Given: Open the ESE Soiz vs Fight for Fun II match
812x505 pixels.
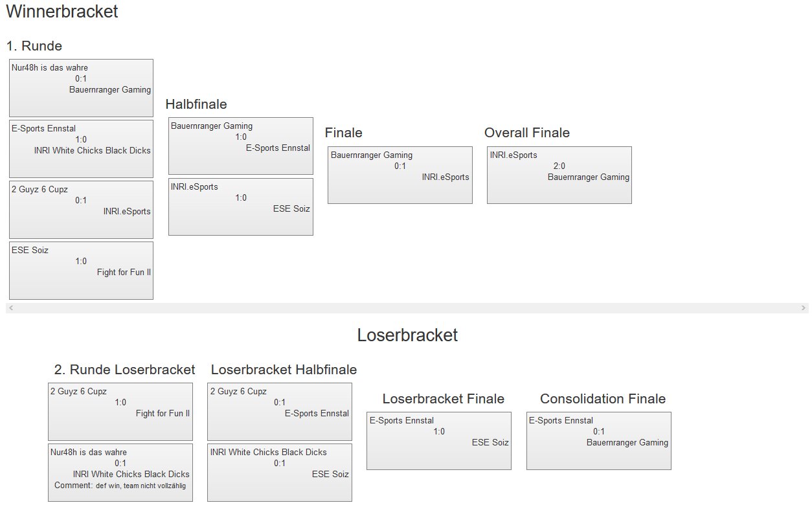Looking at the screenshot, I should click(81, 271).
